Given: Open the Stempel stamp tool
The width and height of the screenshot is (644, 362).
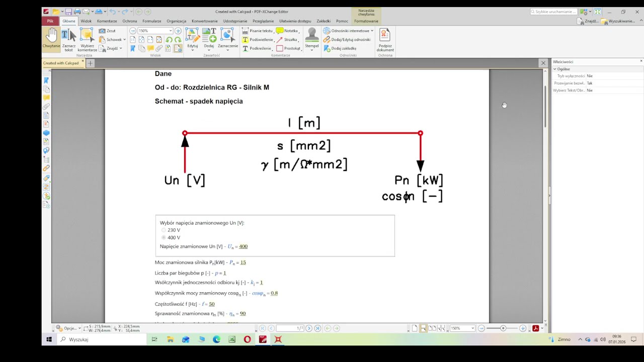Looking at the screenshot, I should coord(311,39).
